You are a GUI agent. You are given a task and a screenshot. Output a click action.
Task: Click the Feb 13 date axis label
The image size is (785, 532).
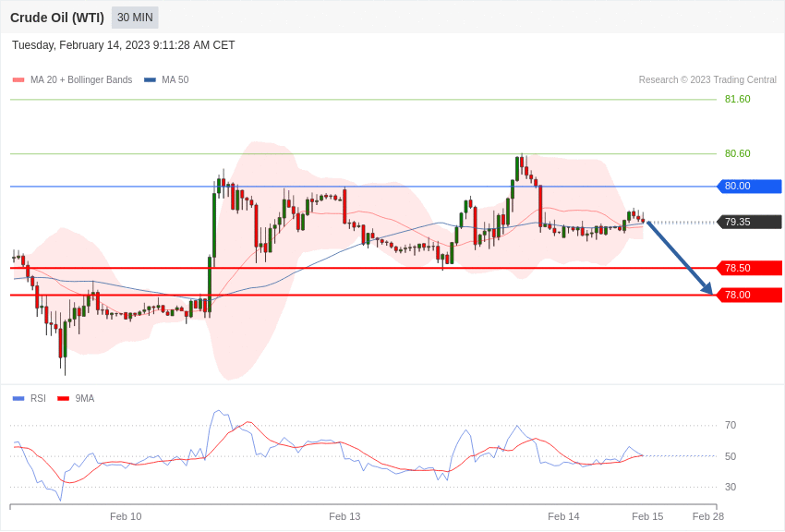pos(344,516)
